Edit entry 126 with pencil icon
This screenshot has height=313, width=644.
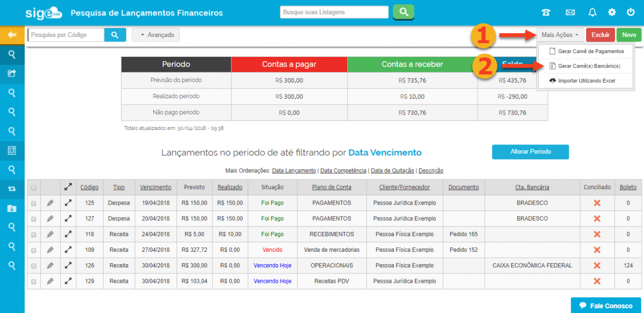[50, 266]
